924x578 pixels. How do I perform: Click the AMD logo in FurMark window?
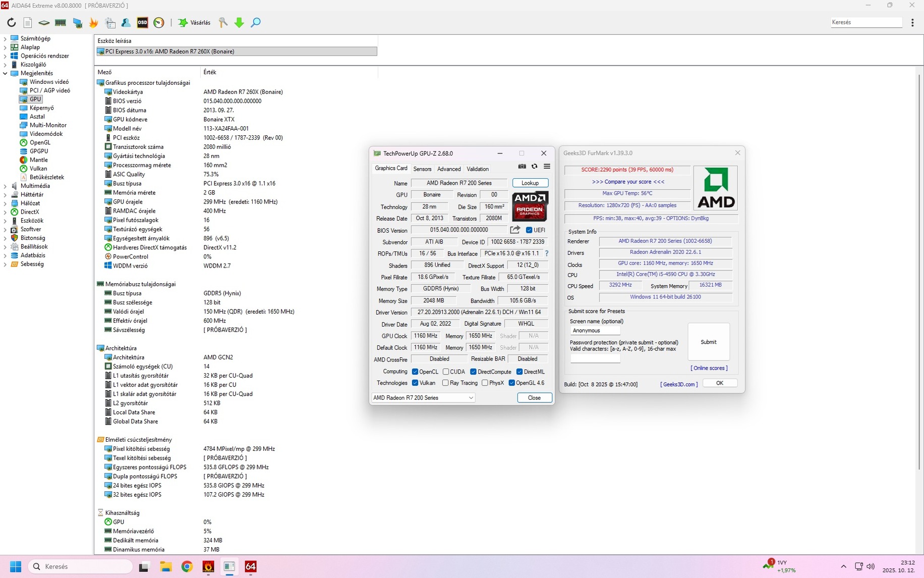[x=716, y=188]
